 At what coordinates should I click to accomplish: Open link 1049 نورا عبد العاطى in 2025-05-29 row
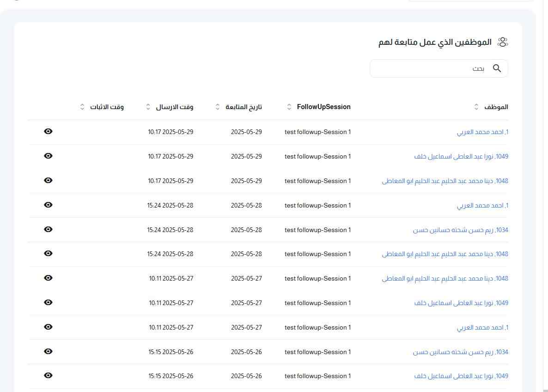click(x=461, y=157)
